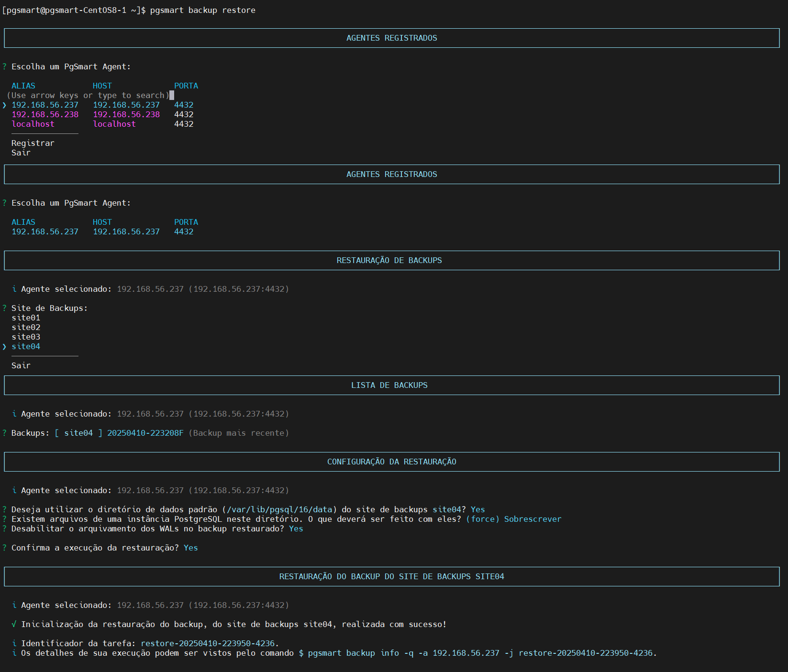788x672 pixels.
Task: Click the success message Inicialização da restauração
Action: pyautogui.click(x=234, y=624)
